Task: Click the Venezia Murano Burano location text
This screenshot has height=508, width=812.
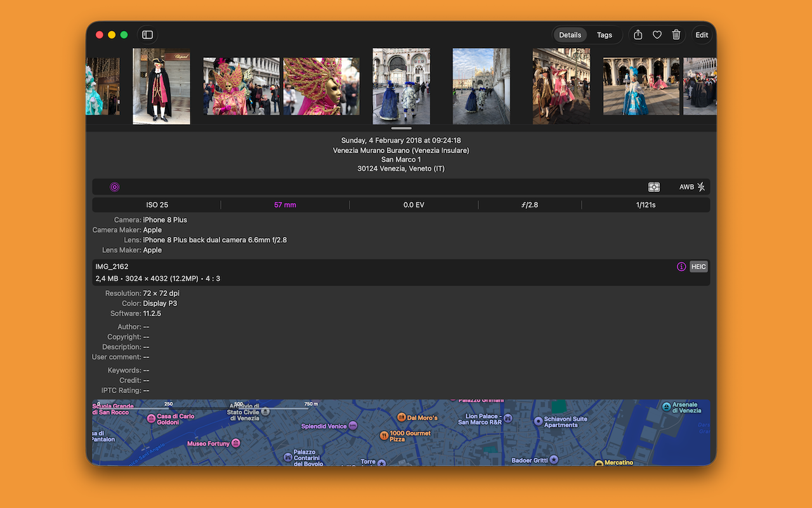Action: (401, 150)
